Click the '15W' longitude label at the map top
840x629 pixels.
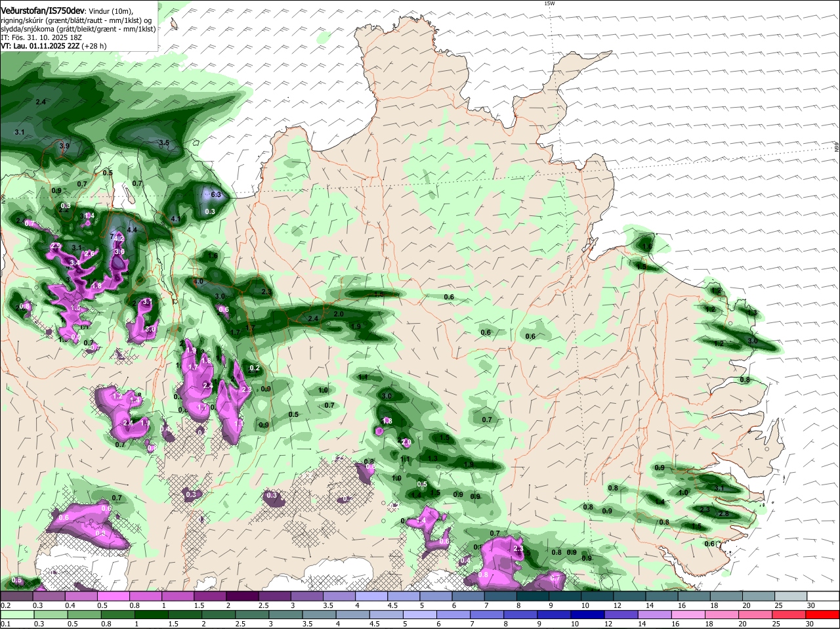tap(549, 3)
